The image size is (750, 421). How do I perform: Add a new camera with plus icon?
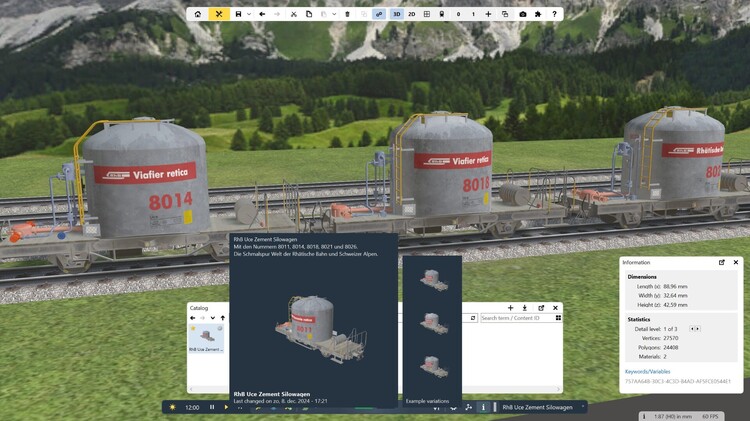click(x=488, y=14)
